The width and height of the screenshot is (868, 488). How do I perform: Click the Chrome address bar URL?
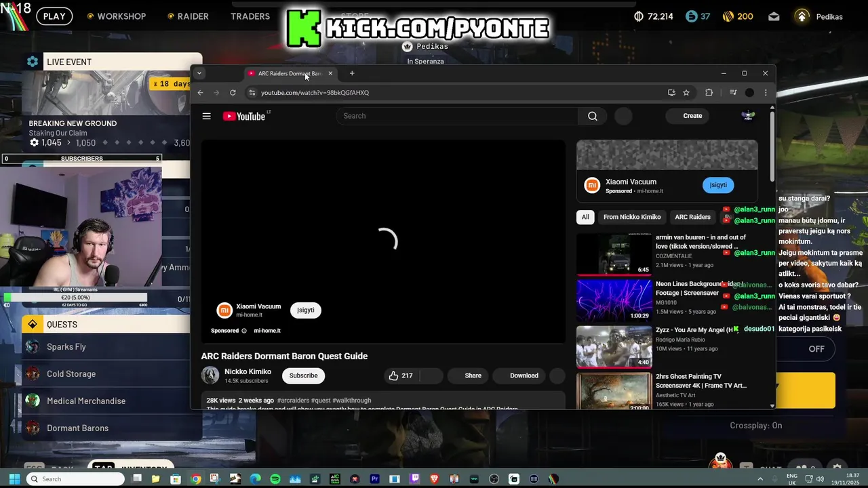[315, 93]
